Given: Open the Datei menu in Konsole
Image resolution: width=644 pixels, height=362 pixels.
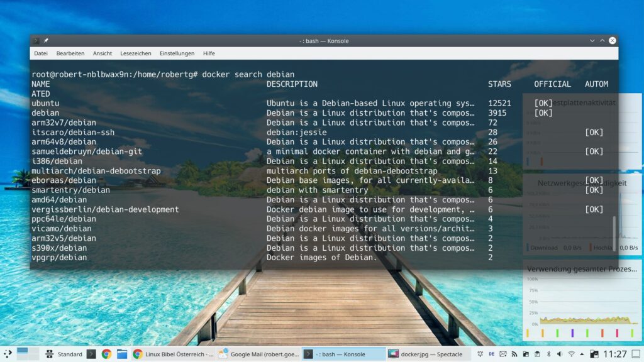Looking at the screenshot, I should tap(41, 53).
